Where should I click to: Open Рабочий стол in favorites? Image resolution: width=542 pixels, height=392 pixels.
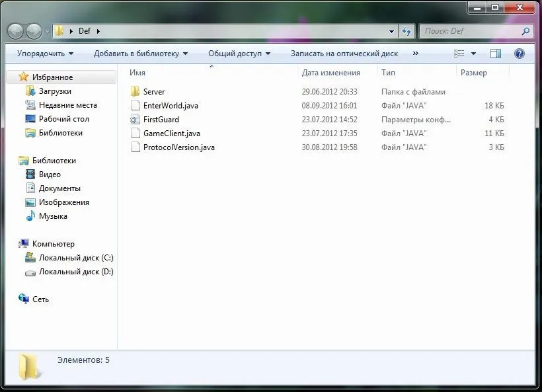pos(64,119)
